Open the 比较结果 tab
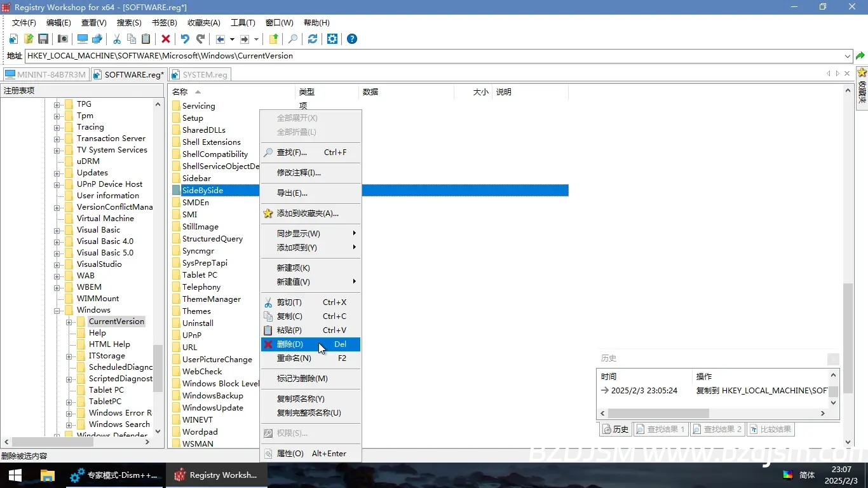 tap(770, 430)
